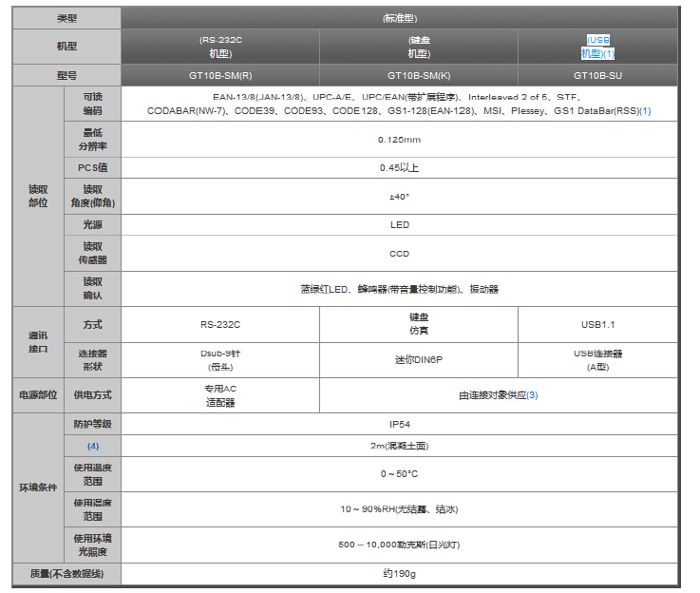Image resolution: width=700 pixels, height=593 pixels.
Task: Click the USB1.1 interface cell
Action: [597, 325]
